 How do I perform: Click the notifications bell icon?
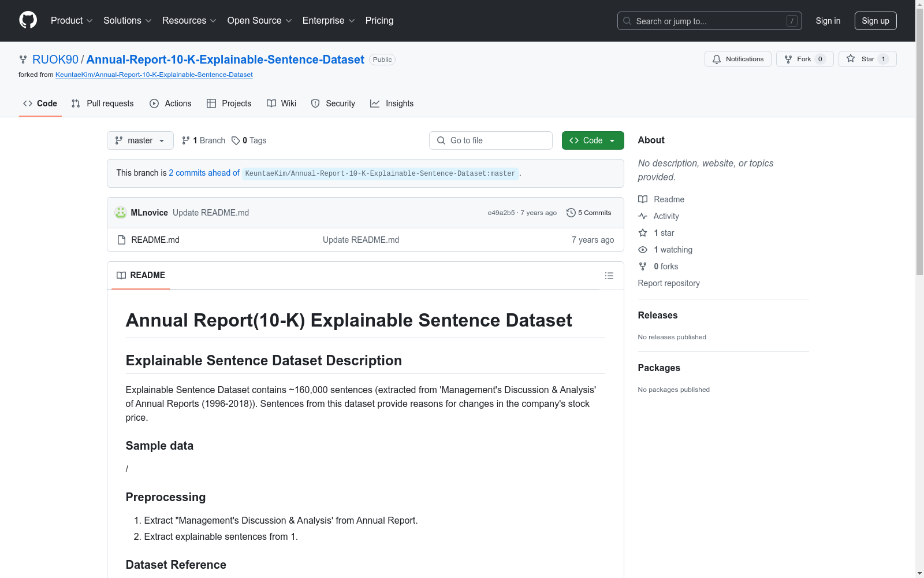717,59
